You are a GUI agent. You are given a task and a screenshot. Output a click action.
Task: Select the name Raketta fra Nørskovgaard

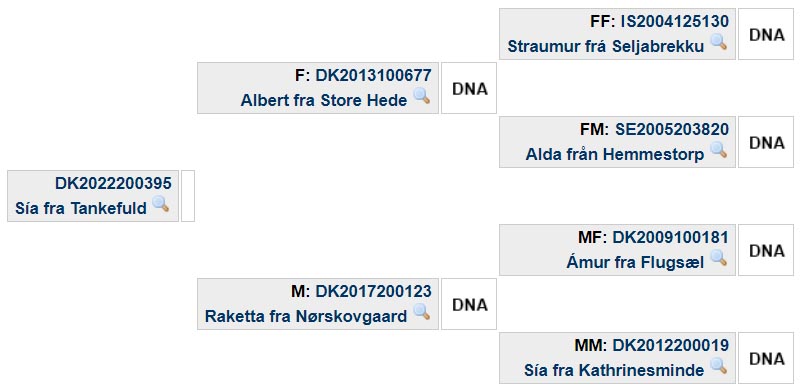(306, 316)
